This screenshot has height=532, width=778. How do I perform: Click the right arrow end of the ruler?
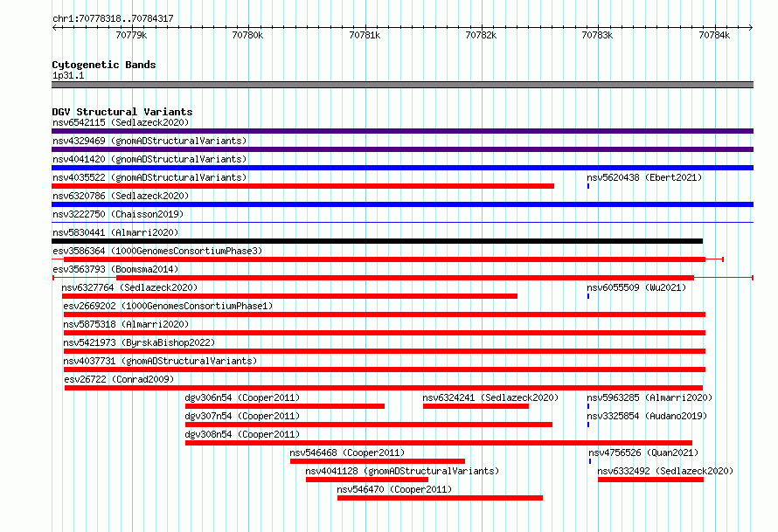(751, 27)
